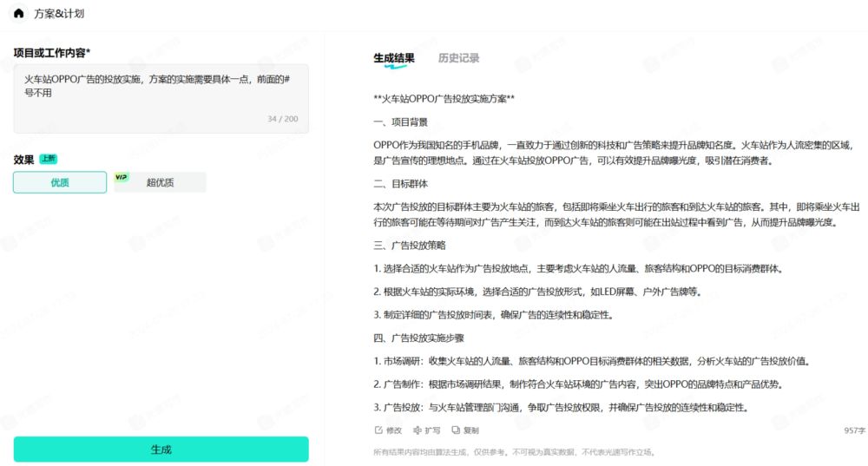Click the line 2. 广告制作
Viewport: 868px width, 466px height.
[578, 384]
